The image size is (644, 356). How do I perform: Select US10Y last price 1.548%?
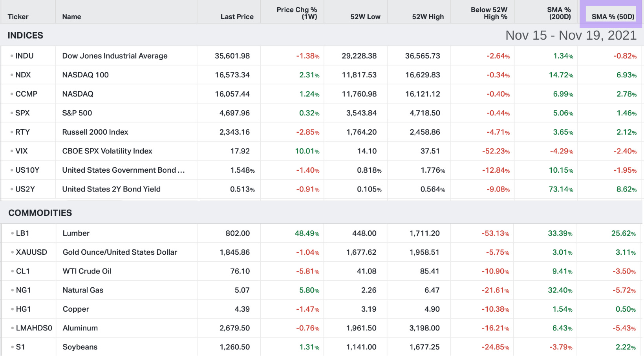pos(242,170)
